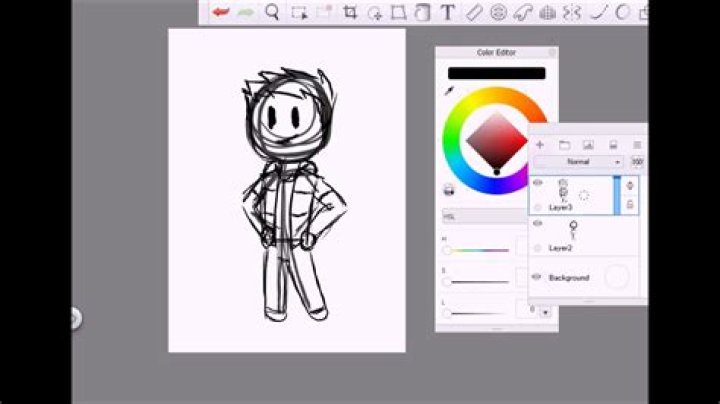The height and width of the screenshot is (404, 720).
Task: Click the hue slider in Color Editor
Action: coord(478,251)
